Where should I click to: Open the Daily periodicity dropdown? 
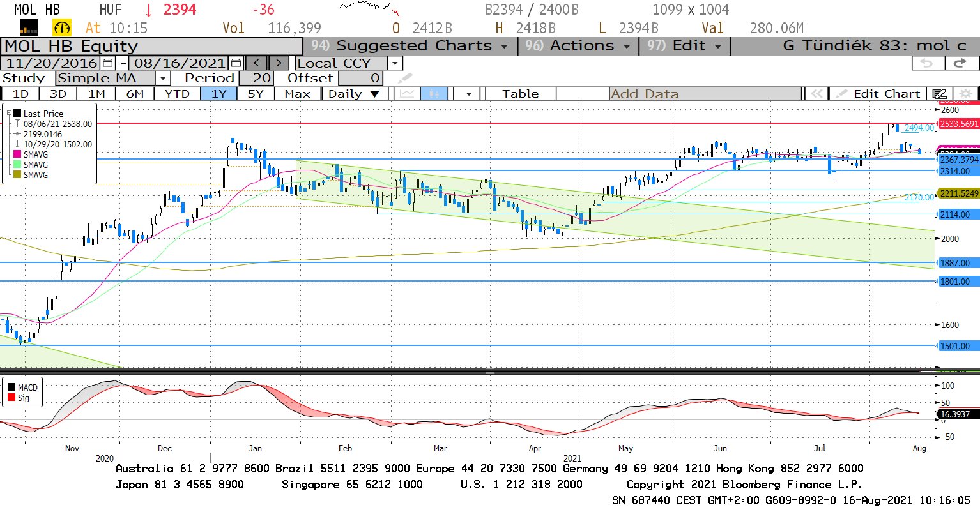pyautogui.click(x=374, y=94)
